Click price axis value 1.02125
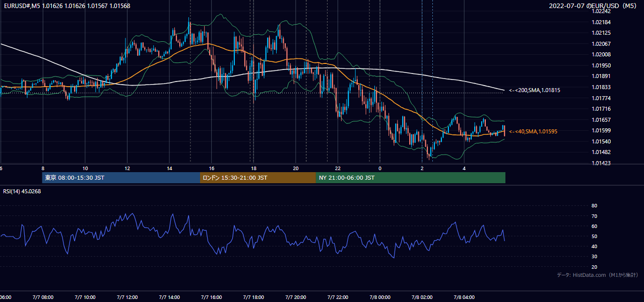 (x=602, y=33)
